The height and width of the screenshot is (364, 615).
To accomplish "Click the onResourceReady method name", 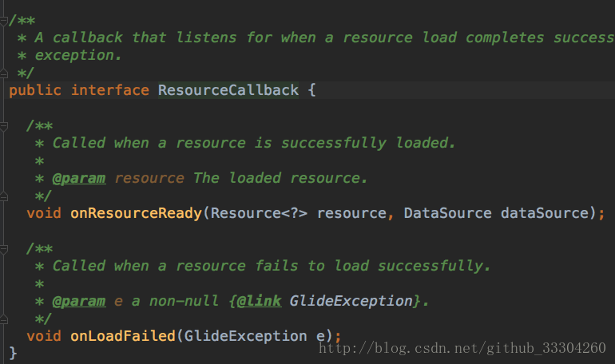I will pos(136,213).
